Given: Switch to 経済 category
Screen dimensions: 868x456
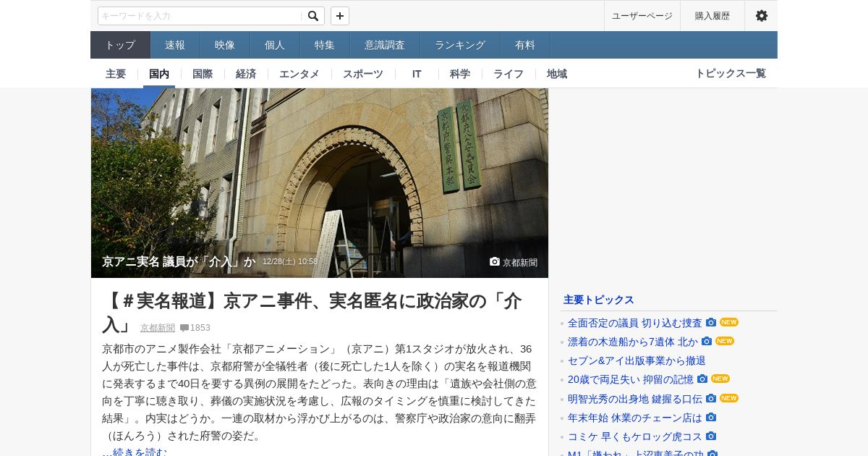Looking at the screenshot, I should click(246, 74).
